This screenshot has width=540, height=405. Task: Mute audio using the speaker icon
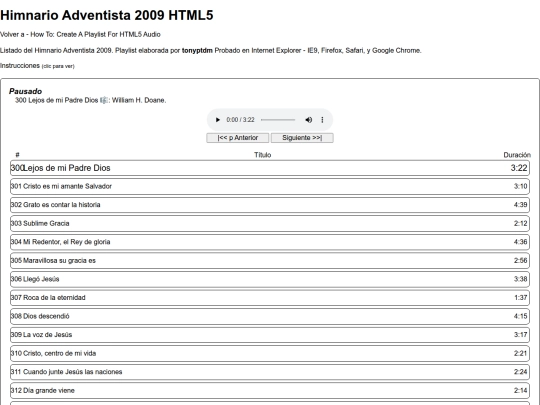coord(309,120)
